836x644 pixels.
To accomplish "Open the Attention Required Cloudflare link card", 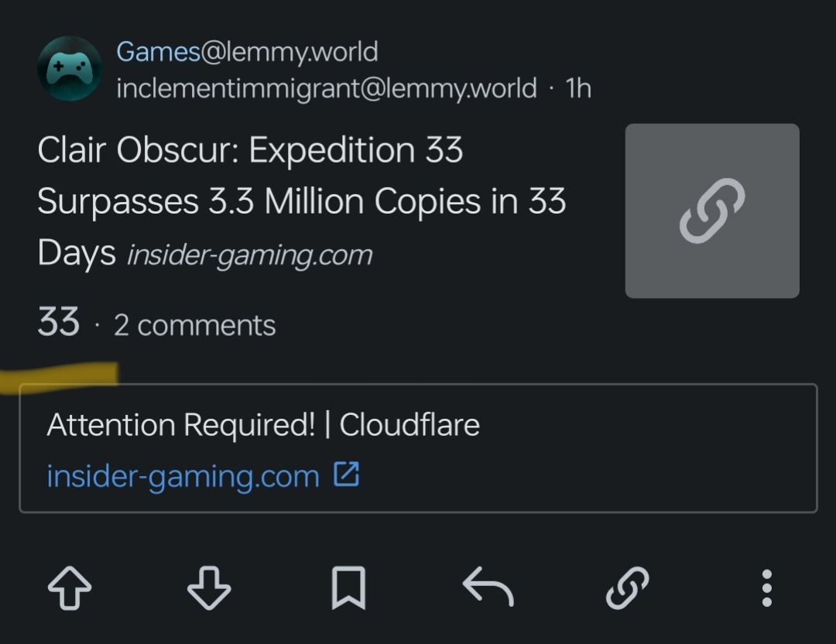I will (x=418, y=448).
